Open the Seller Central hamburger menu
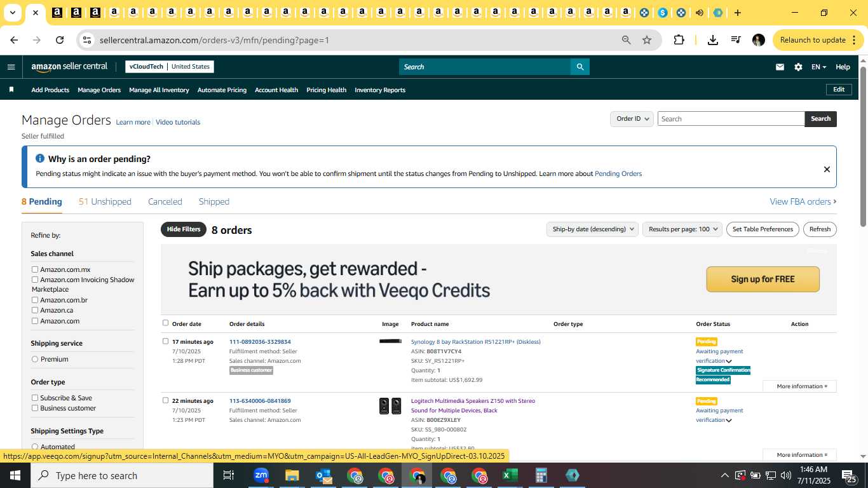The image size is (868, 488). point(11,67)
